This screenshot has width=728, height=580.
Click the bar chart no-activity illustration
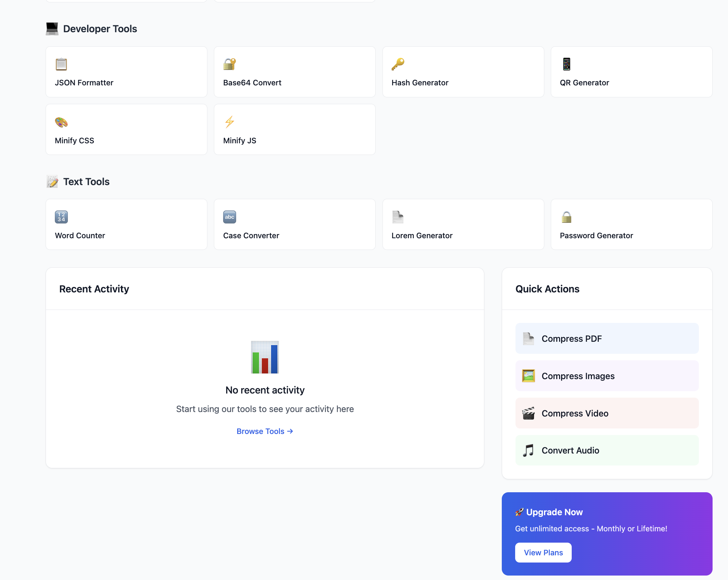point(265,357)
